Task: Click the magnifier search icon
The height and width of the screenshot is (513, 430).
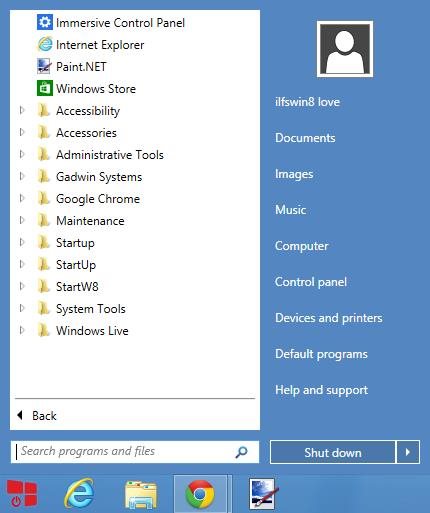Action: [241, 452]
